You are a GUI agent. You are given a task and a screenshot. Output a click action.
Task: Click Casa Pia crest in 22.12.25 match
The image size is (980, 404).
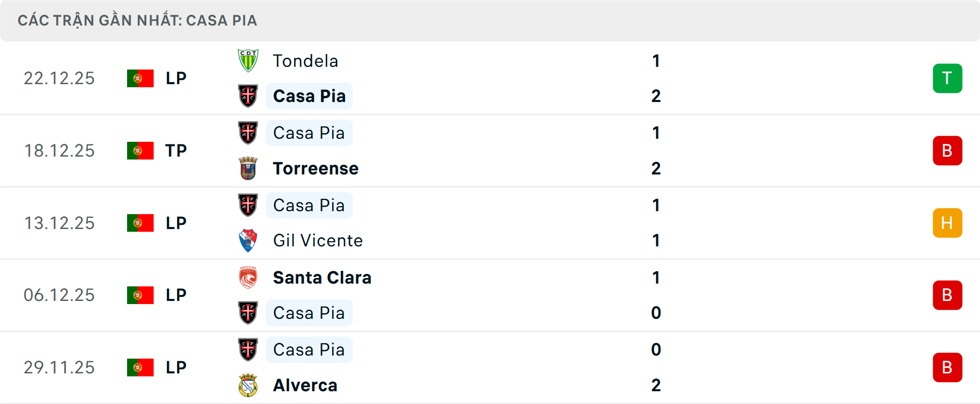coord(248,96)
